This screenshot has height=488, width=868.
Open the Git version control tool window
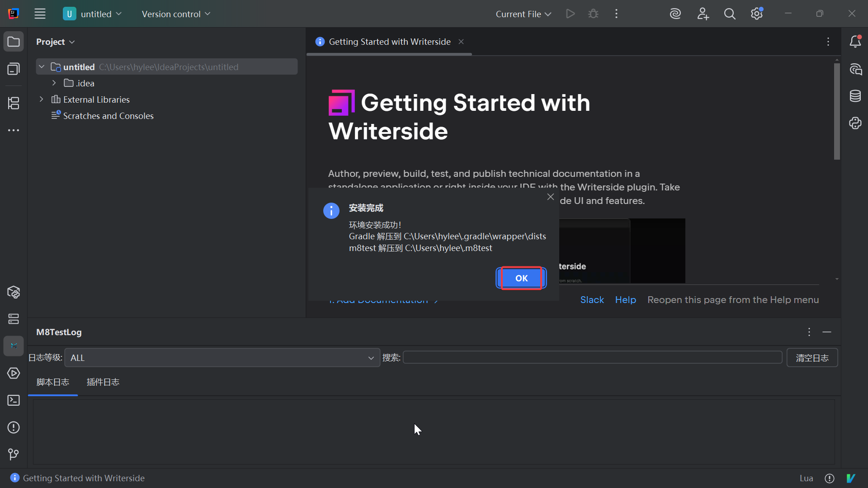pos(14,454)
